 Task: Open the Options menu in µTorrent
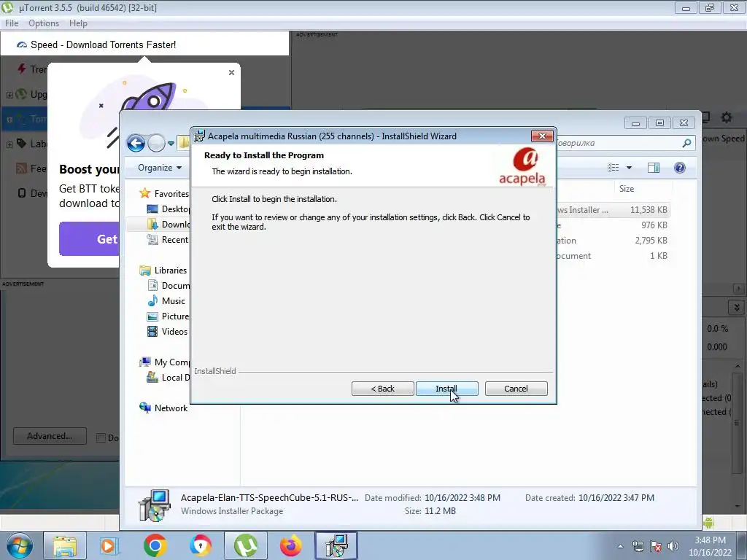[43, 23]
